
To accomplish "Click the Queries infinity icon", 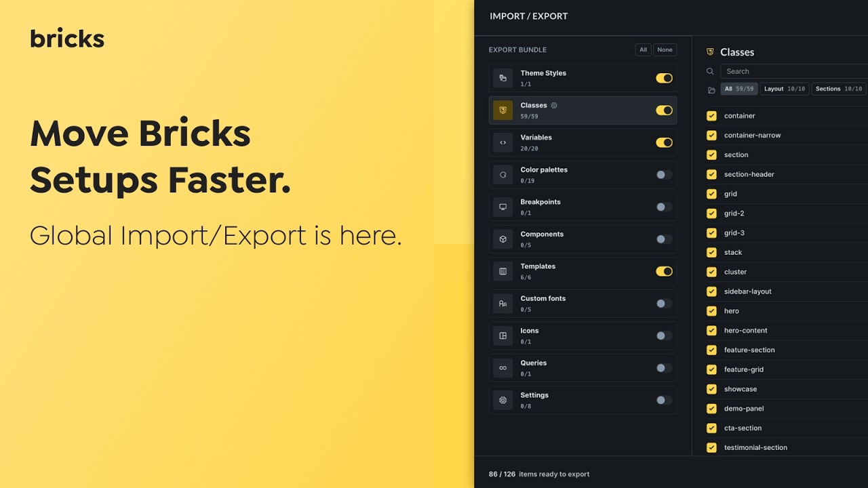I will [503, 368].
